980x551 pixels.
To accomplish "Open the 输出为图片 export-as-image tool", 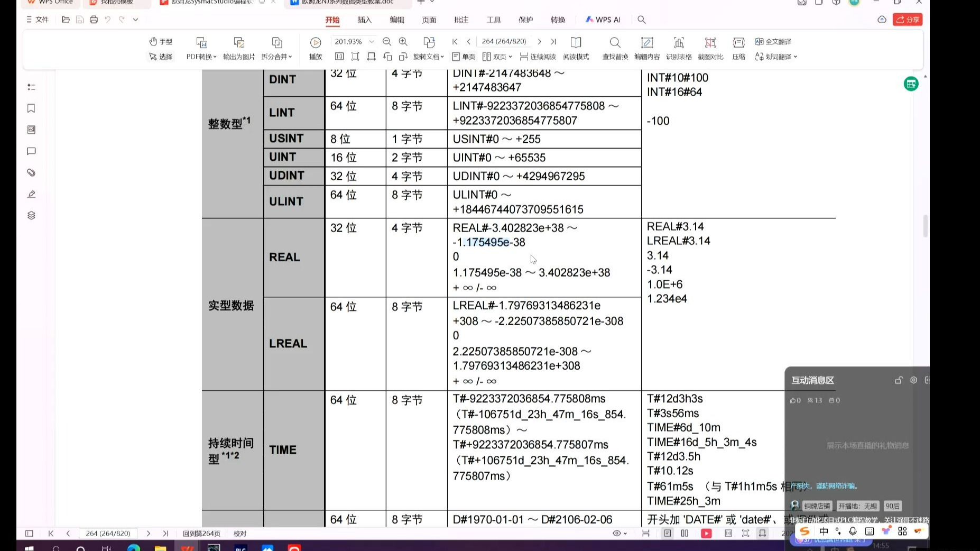I will click(238, 49).
